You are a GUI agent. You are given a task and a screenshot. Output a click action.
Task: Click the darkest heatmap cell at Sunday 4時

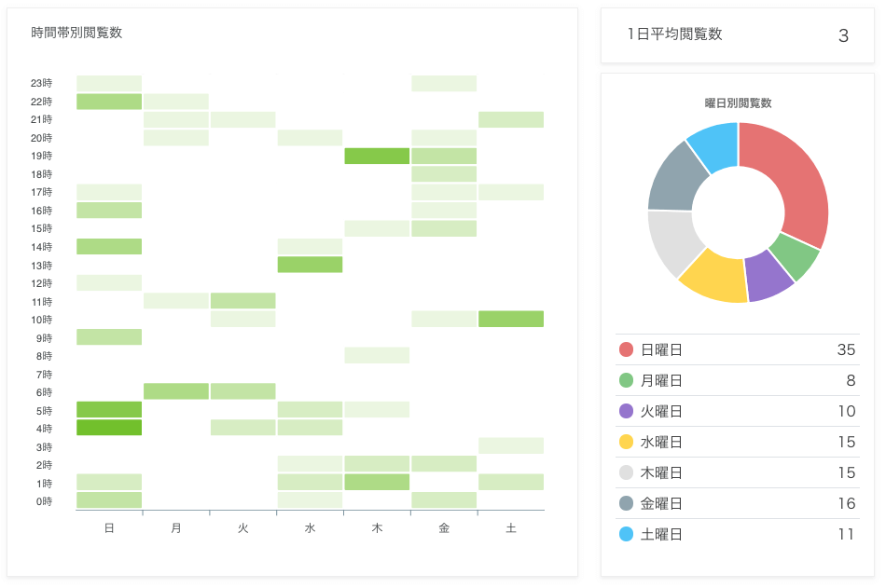click(109, 428)
